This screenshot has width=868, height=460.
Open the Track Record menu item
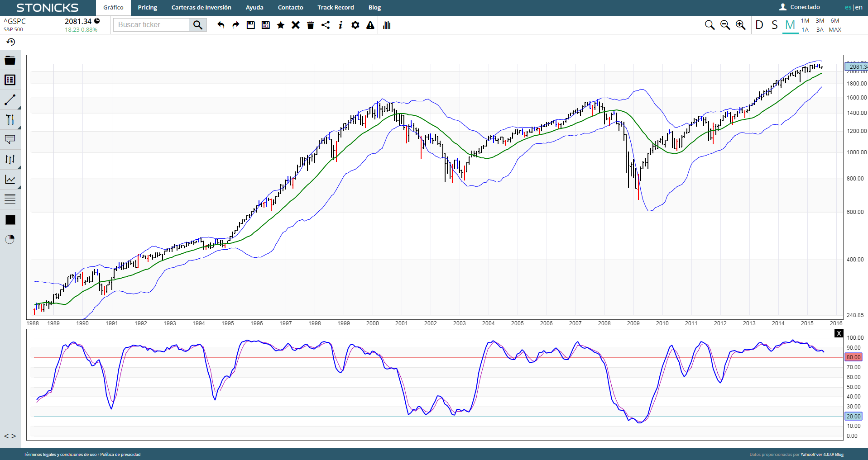click(x=336, y=8)
